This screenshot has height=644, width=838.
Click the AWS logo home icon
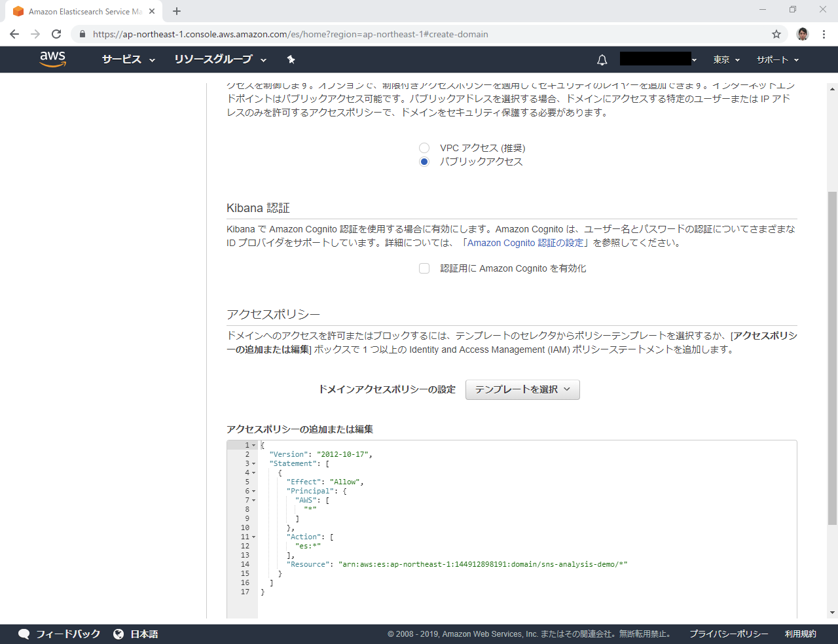coord(52,59)
